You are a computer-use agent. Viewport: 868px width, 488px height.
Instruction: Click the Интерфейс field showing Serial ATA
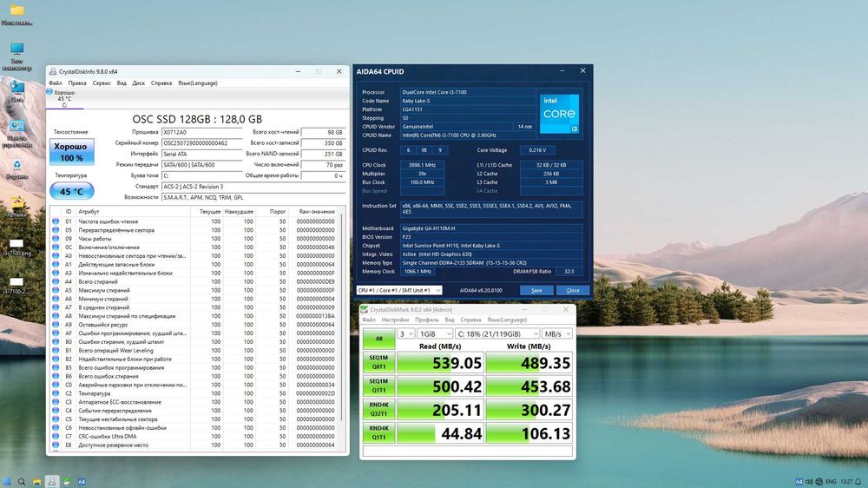[201, 154]
